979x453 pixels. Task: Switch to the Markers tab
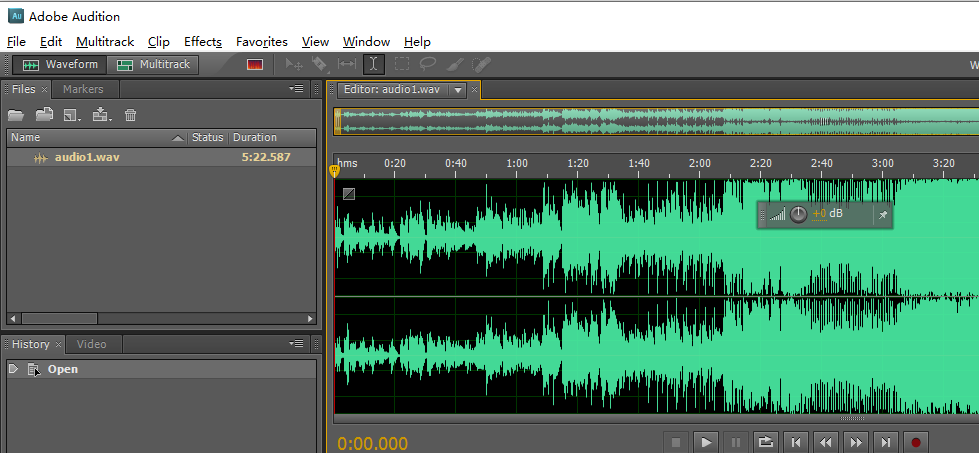tap(83, 89)
